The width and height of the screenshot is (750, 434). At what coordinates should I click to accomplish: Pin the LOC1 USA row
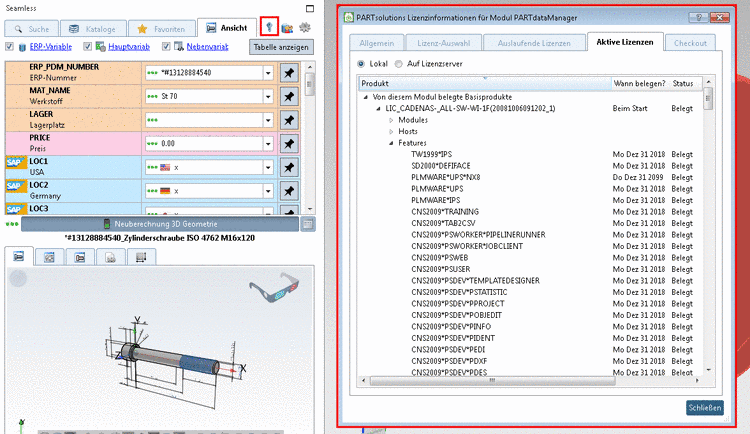[289, 167]
